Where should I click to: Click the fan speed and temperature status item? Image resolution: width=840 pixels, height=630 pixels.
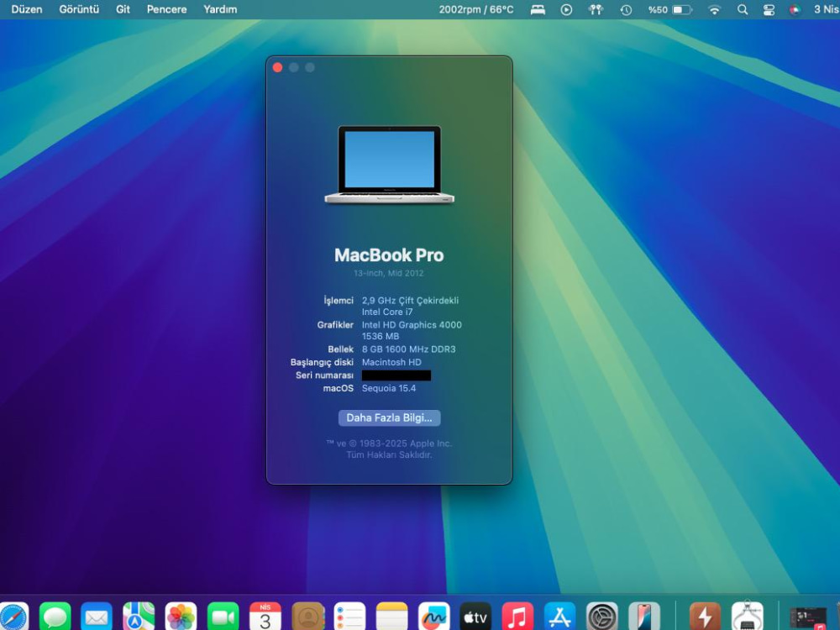475,9
